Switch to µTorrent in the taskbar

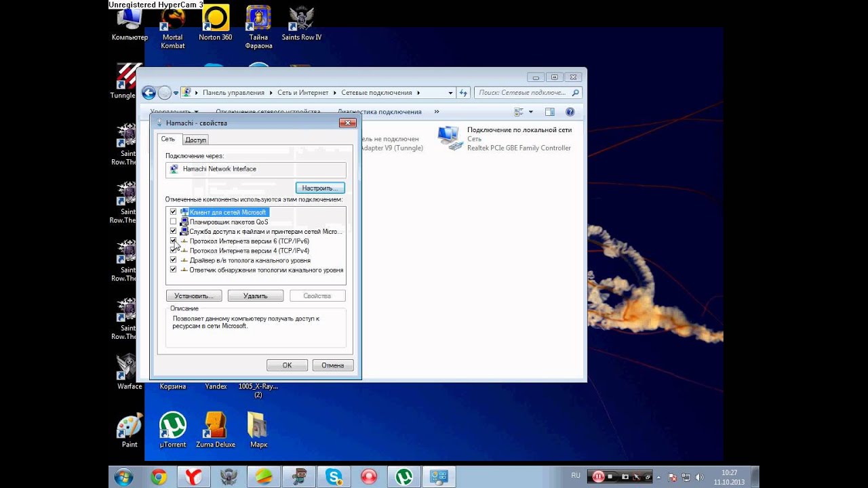click(x=404, y=477)
